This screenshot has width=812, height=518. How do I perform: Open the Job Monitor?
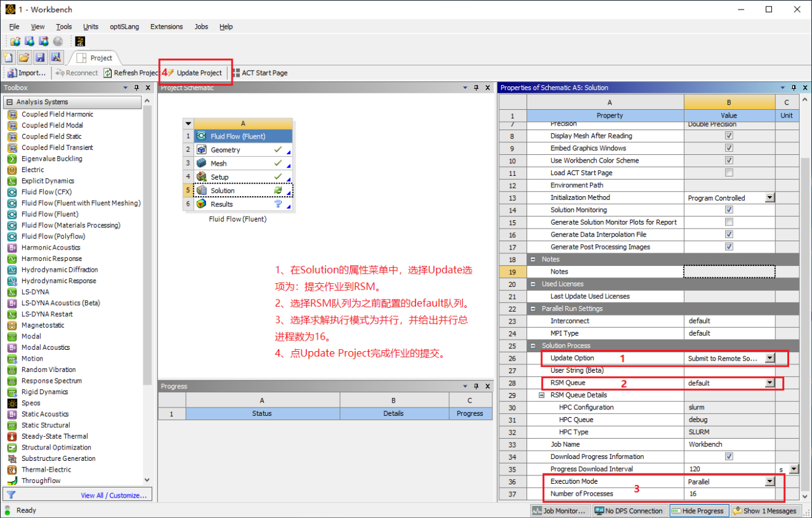pyautogui.click(x=560, y=510)
